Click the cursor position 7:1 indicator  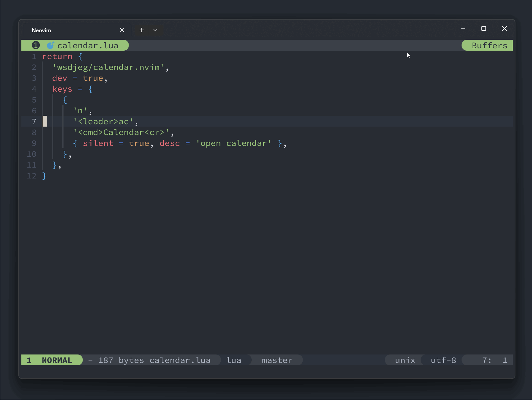tap(494, 360)
